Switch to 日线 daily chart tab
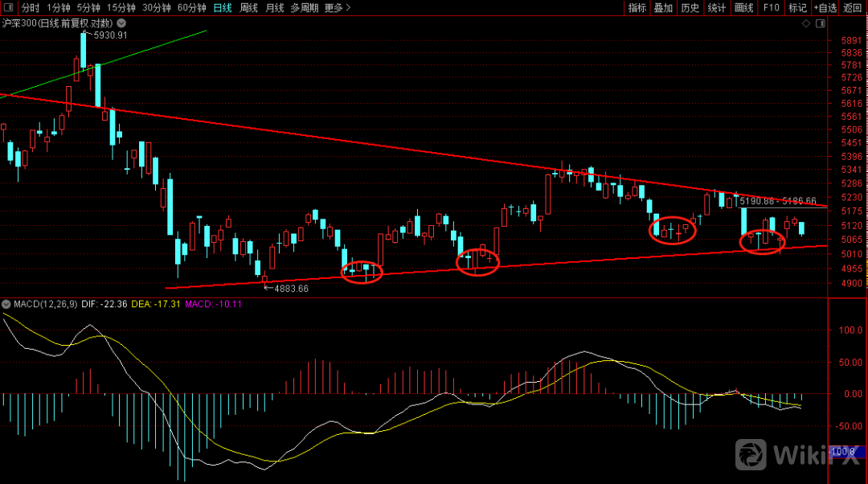This screenshot has height=484, width=868. click(223, 8)
